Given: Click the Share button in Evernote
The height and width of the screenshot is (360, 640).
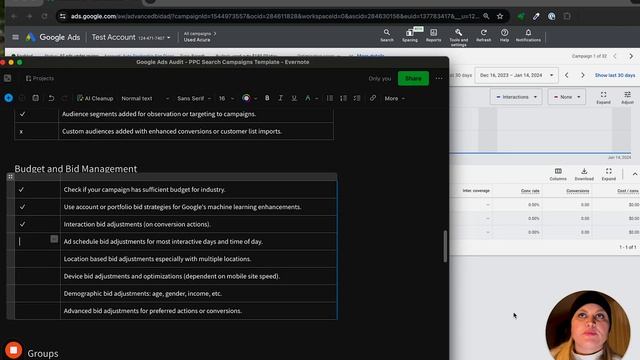Looking at the screenshot, I should pos(413,78).
